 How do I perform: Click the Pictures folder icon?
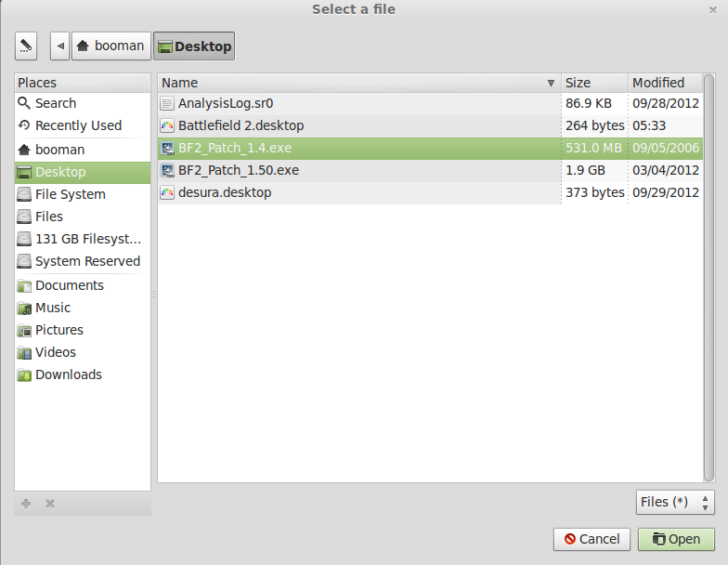(24, 331)
